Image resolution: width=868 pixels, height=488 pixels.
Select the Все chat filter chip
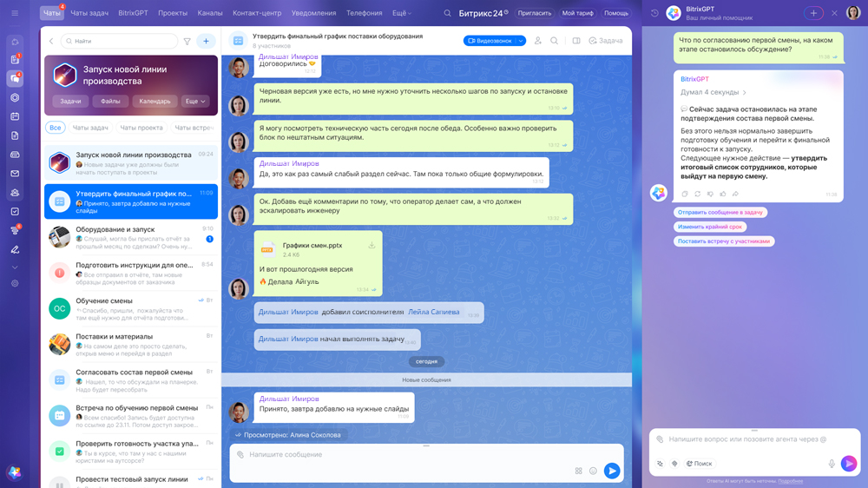click(56, 128)
